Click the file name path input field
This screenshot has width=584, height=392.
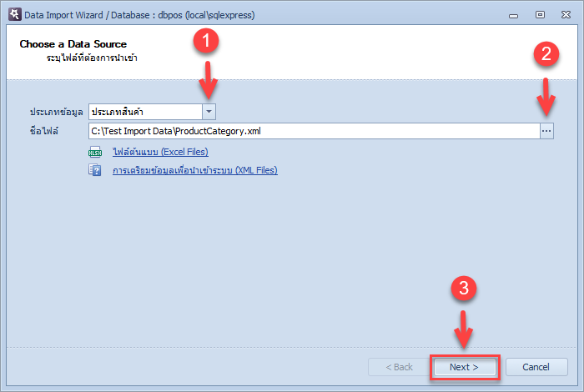pos(315,131)
